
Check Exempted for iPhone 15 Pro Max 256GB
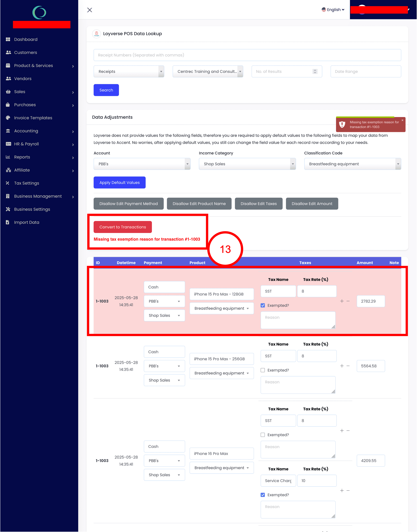263,370
